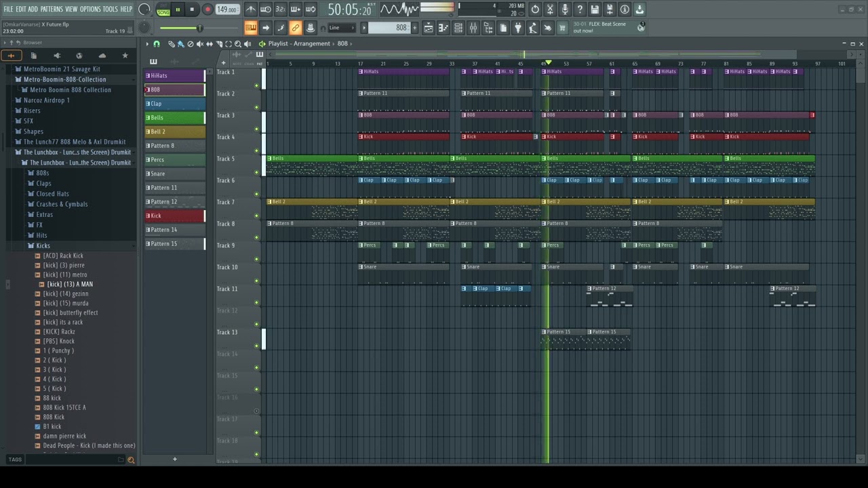The width and height of the screenshot is (868, 488).
Task: Open the TOOLS menu
Action: [x=111, y=9]
